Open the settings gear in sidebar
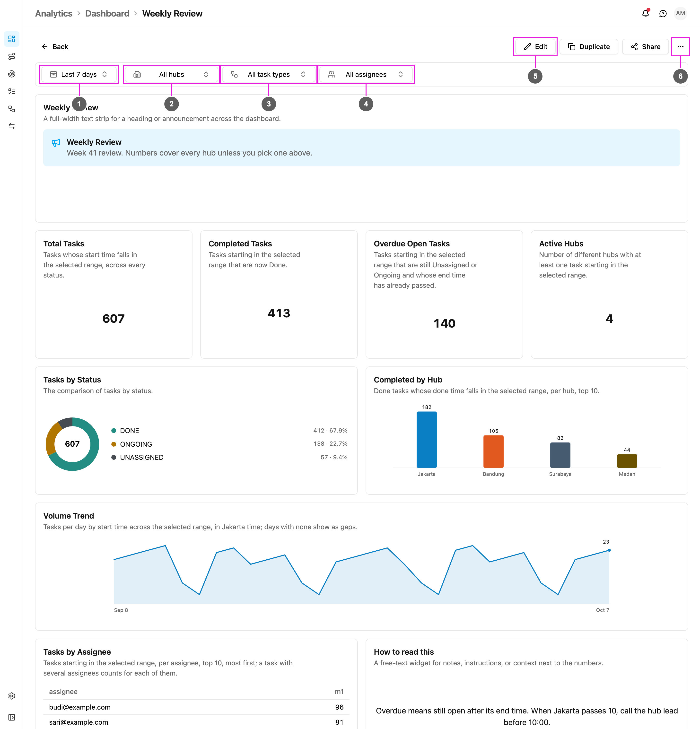Viewport: 700px width, 729px height. coord(11,696)
